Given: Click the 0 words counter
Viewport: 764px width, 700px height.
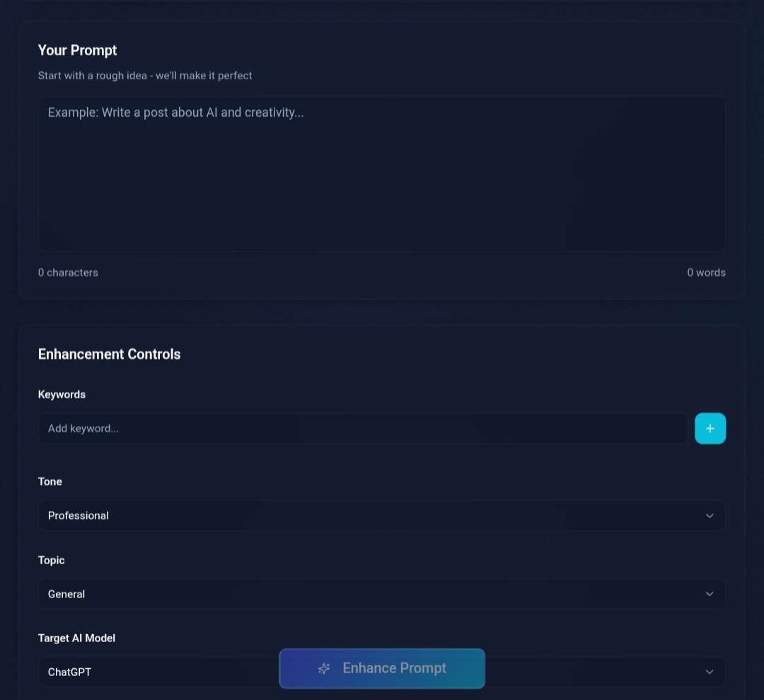Looking at the screenshot, I should pos(706,272).
